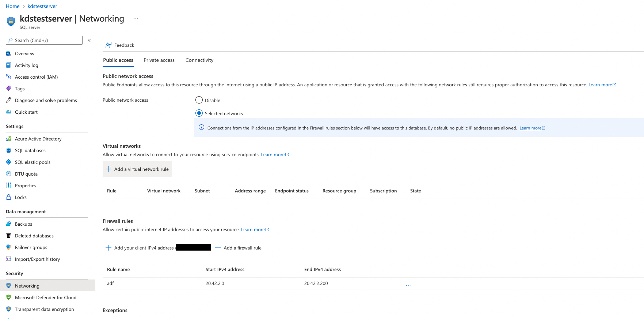The width and height of the screenshot is (644, 319).
Task: Click the Quick start cloud icon
Action: point(8,112)
